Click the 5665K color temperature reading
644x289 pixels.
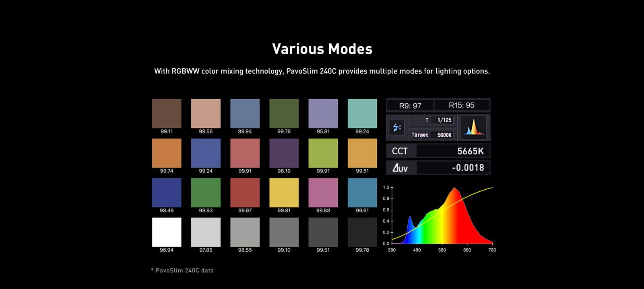coord(471,151)
